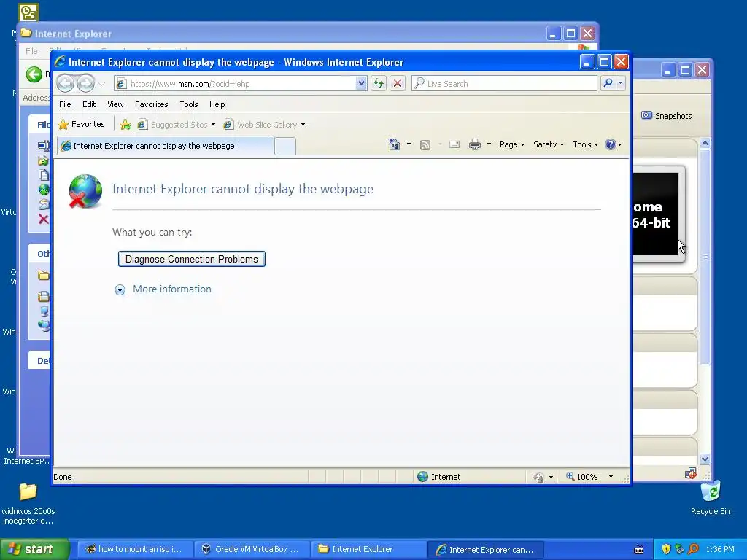Open a new blank tab
The image size is (747, 560).
[x=285, y=146]
